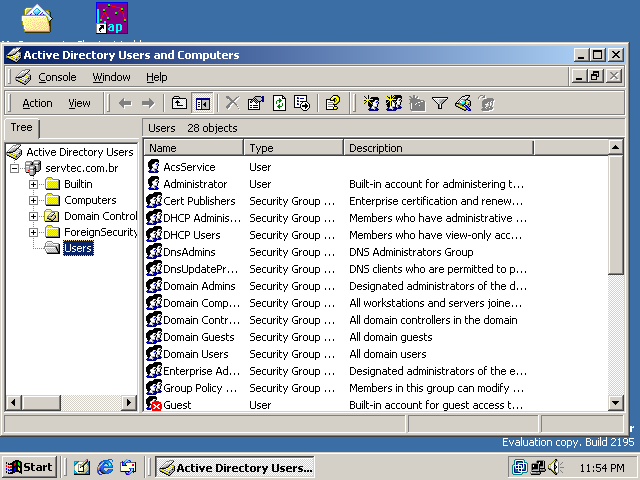Click the Delete X toolbar icon

[x=232, y=103]
